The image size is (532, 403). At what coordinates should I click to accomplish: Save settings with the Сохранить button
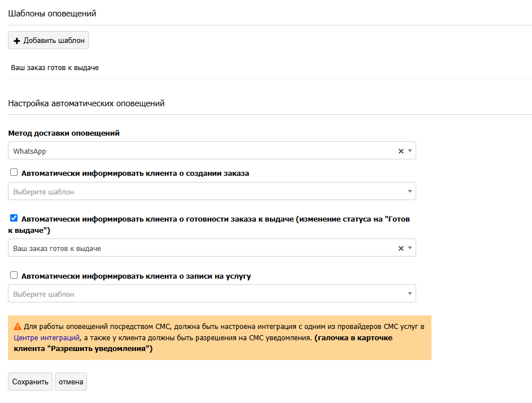30,382
